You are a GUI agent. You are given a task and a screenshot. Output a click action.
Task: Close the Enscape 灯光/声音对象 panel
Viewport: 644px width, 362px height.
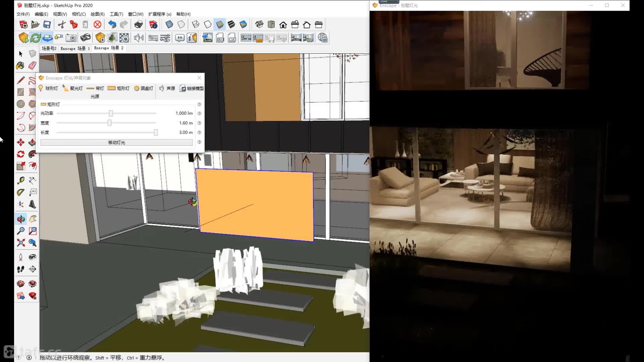(199, 78)
